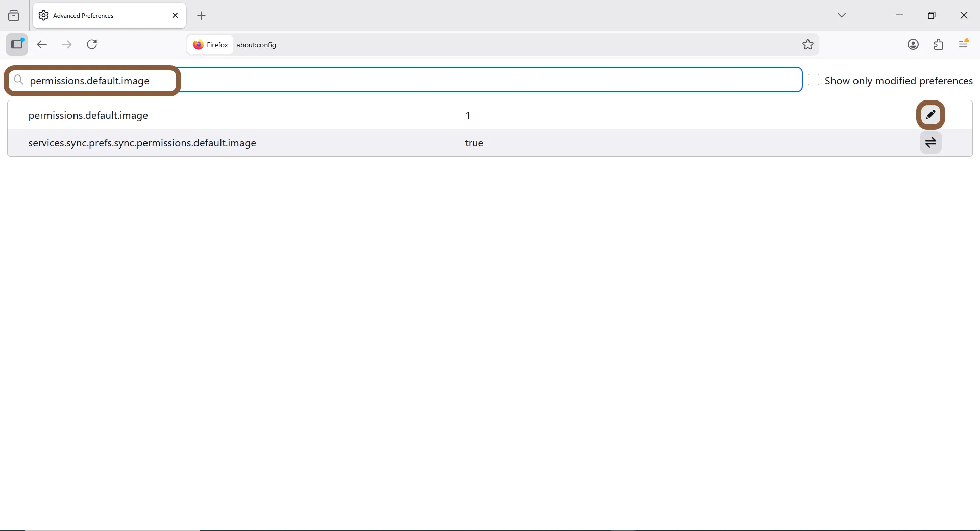This screenshot has height=531, width=980.
Task: Click the about:config address bar
Action: coord(510,45)
